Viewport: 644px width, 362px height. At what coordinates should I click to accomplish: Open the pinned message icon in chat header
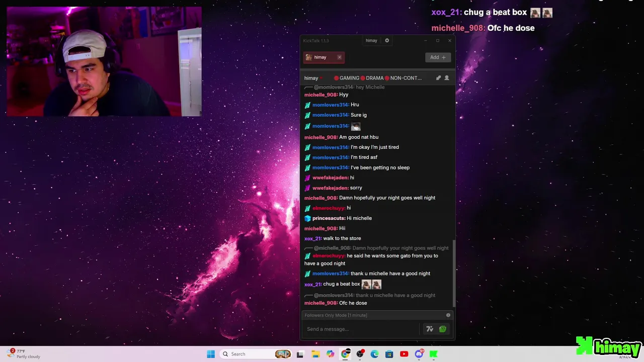point(438,78)
